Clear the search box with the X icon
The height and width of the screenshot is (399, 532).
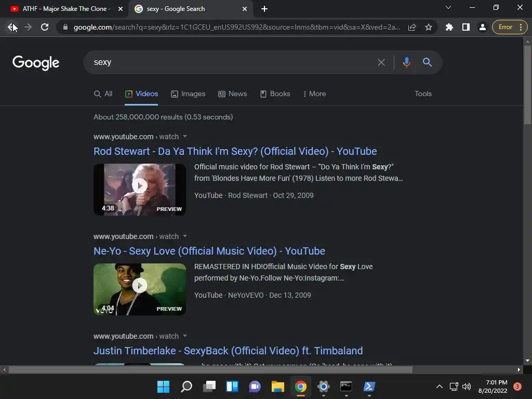381,62
